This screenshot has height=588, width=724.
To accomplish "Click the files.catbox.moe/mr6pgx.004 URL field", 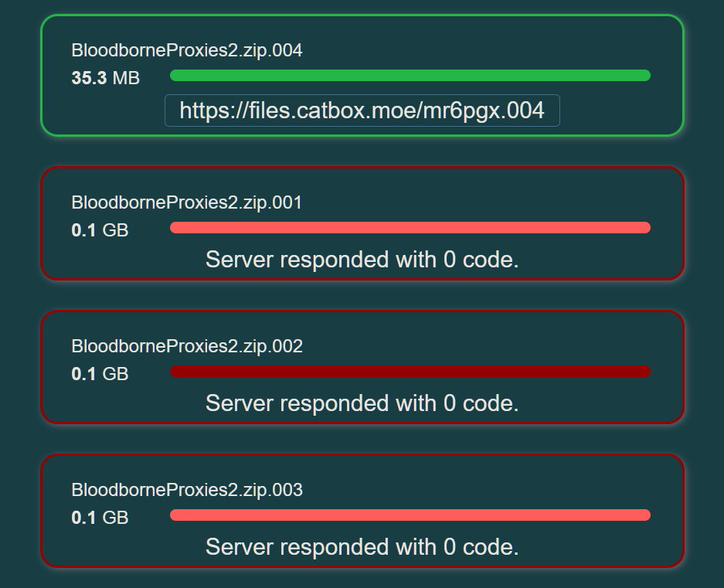I will (x=362, y=110).
